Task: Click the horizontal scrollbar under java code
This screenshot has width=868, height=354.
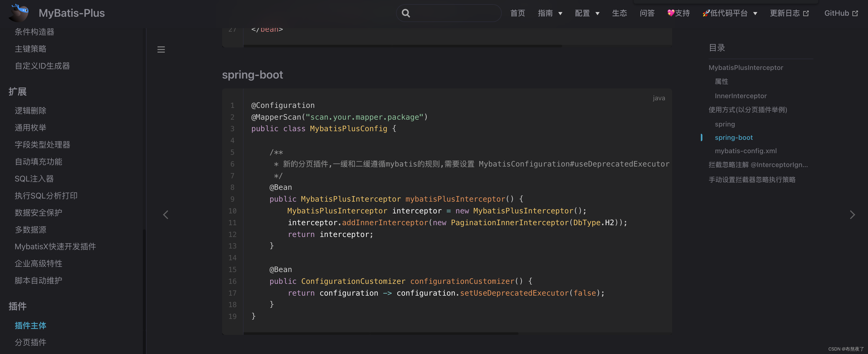Action: [381, 334]
